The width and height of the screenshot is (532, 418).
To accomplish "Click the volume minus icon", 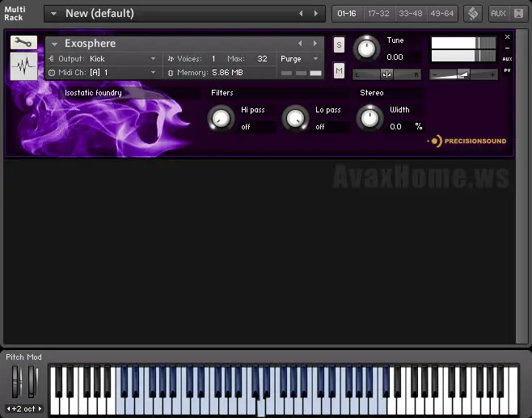I will [435, 74].
